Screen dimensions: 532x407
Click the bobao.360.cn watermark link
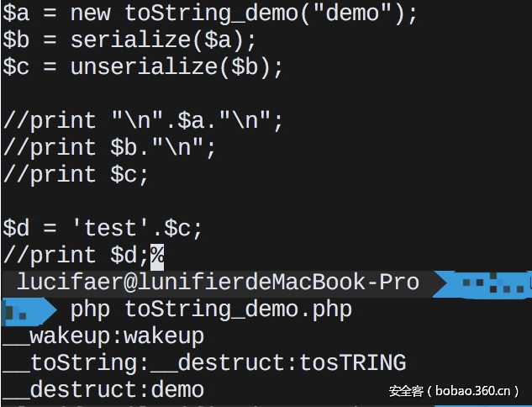454,391
